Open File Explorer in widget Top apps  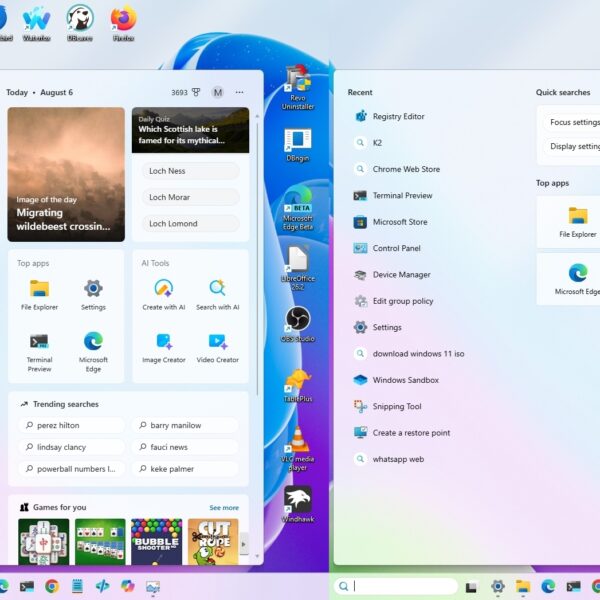(39, 295)
